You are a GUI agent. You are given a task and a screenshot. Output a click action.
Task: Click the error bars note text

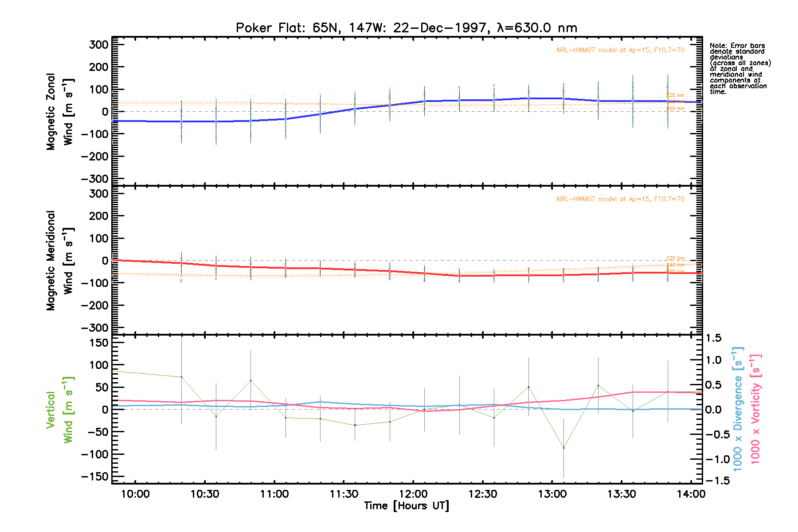point(739,69)
